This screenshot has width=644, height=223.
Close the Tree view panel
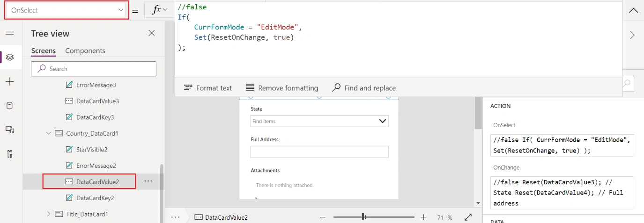pos(152,33)
